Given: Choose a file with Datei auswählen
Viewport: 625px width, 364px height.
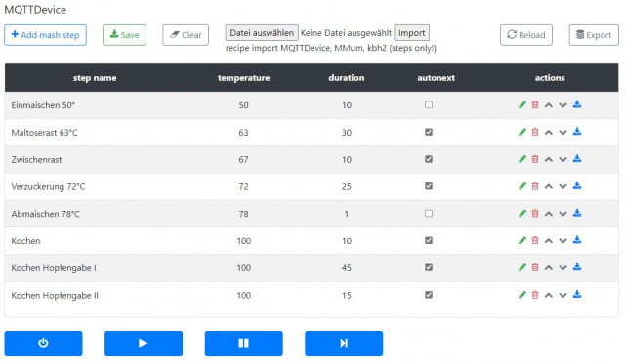Looking at the screenshot, I should (x=262, y=32).
